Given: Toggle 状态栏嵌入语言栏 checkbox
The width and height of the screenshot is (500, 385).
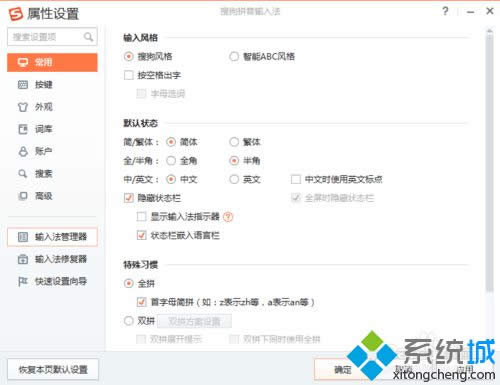Looking at the screenshot, I should click(x=141, y=235).
